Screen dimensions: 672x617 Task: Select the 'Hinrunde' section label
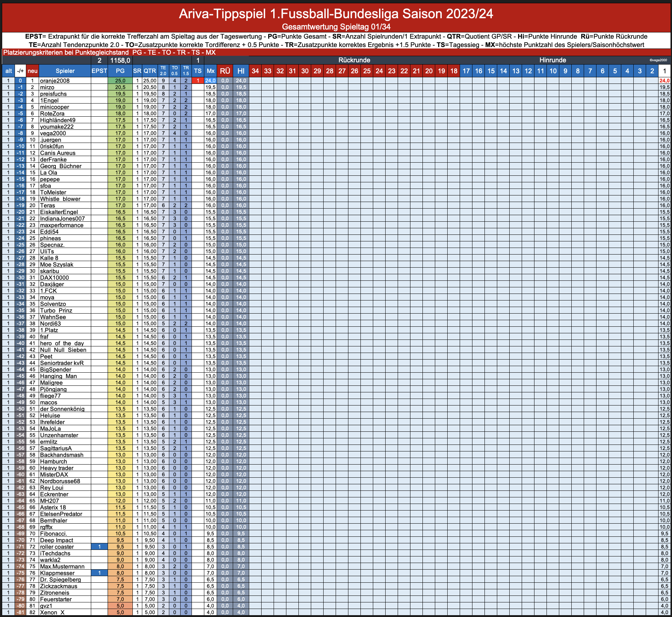coord(553,60)
